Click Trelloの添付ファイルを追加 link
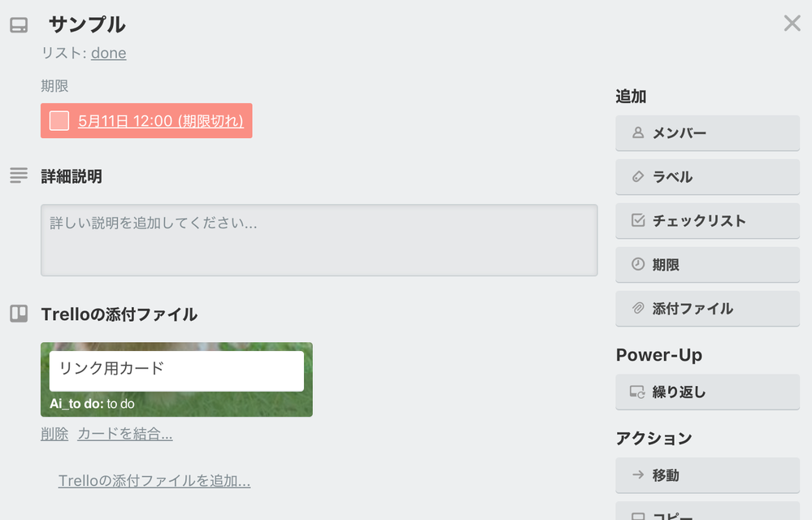812x520 pixels. (154, 480)
